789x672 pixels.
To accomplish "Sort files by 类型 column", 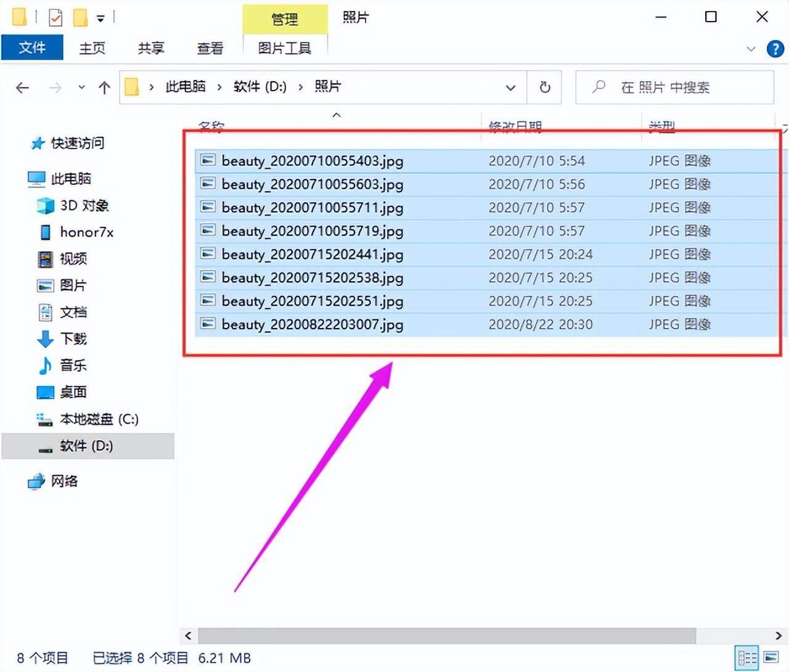I will (662, 126).
